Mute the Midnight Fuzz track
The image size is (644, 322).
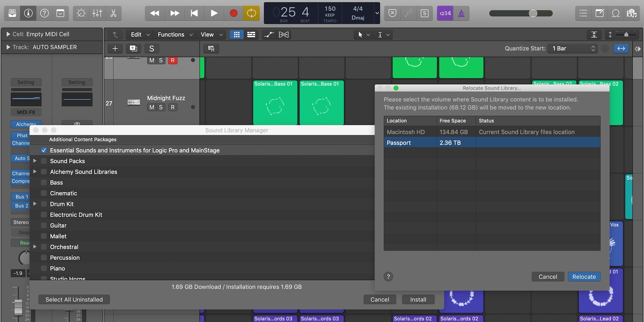coord(151,107)
